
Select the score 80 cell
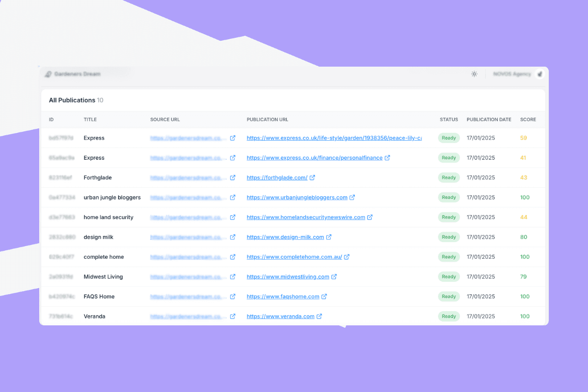tap(524, 237)
